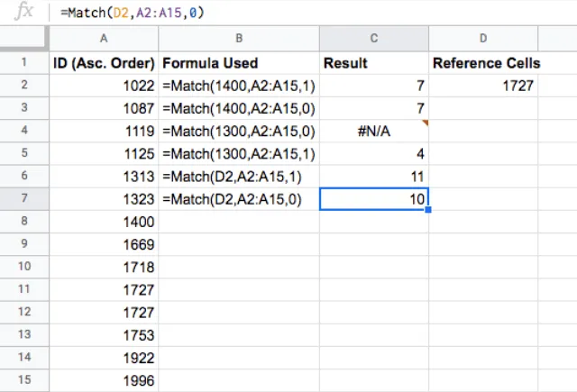Click the note indicator on #N/A cell
The image size is (577, 392).
[x=425, y=123]
